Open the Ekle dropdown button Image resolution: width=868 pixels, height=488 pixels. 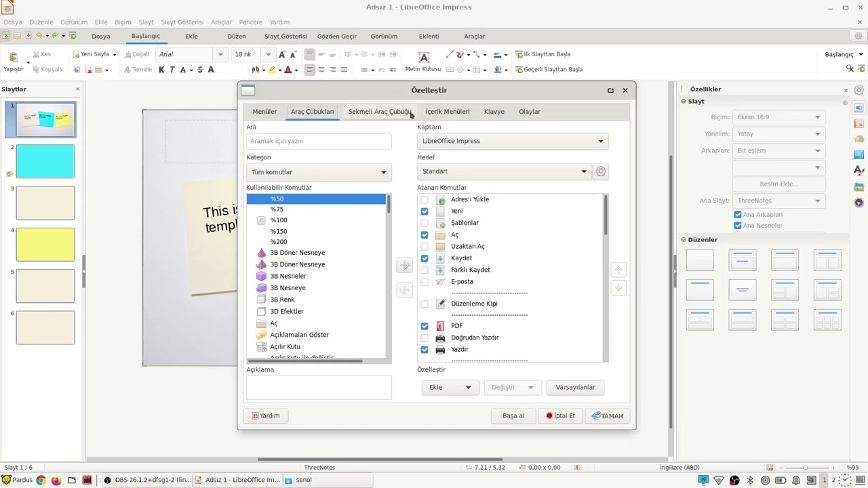450,388
